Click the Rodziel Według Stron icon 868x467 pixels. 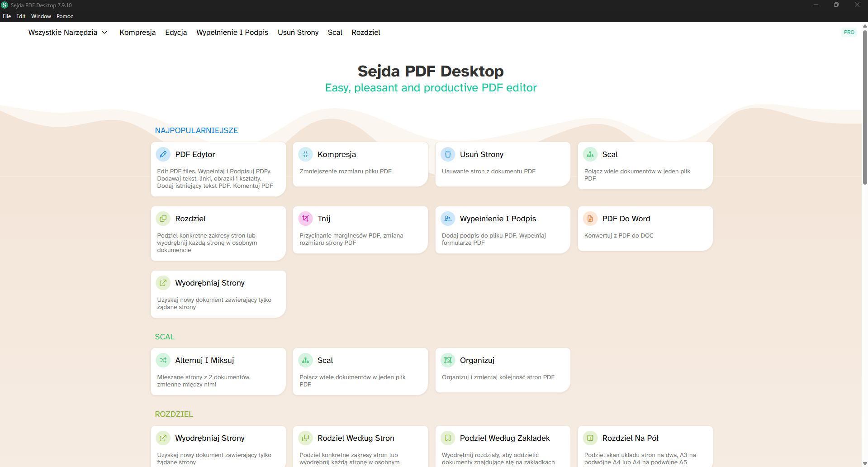305,438
